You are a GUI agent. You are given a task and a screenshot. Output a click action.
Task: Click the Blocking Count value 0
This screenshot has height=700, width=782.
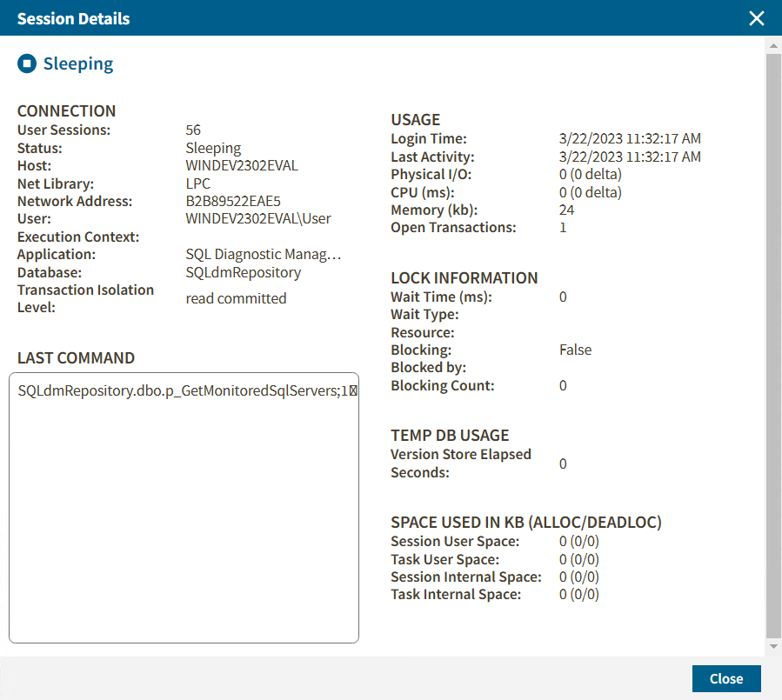(x=563, y=386)
